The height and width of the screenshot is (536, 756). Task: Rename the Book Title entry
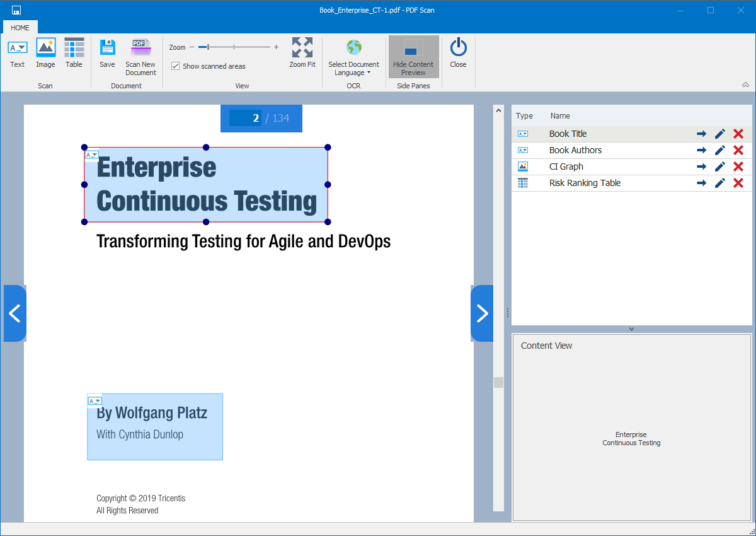720,134
